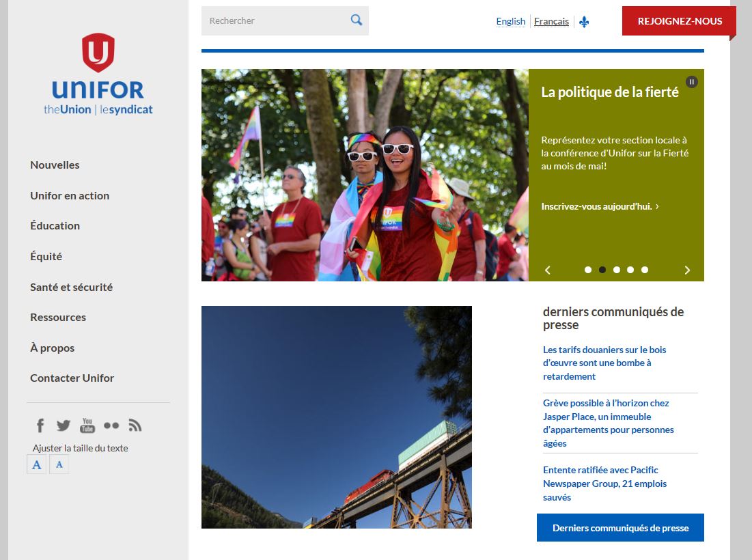Click the Flickr icon in sidebar

click(x=111, y=425)
